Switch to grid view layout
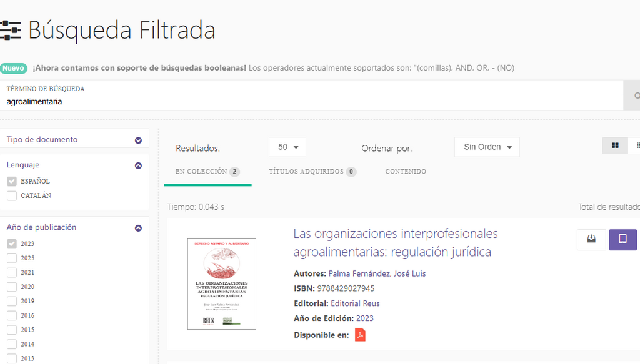Image resolution: width=640 pixels, height=364 pixels. (x=615, y=145)
